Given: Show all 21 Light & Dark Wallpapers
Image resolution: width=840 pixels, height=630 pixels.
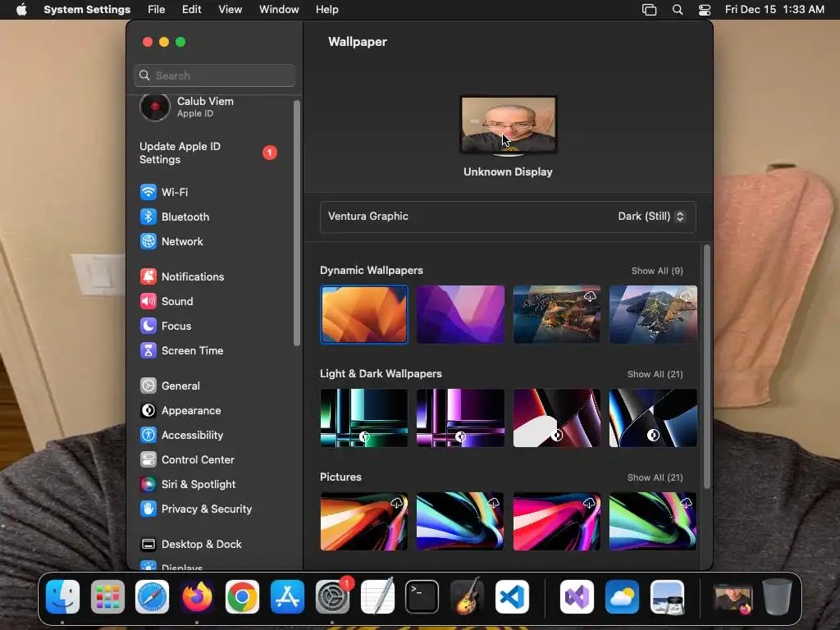Looking at the screenshot, I should [x=655, y=374].
